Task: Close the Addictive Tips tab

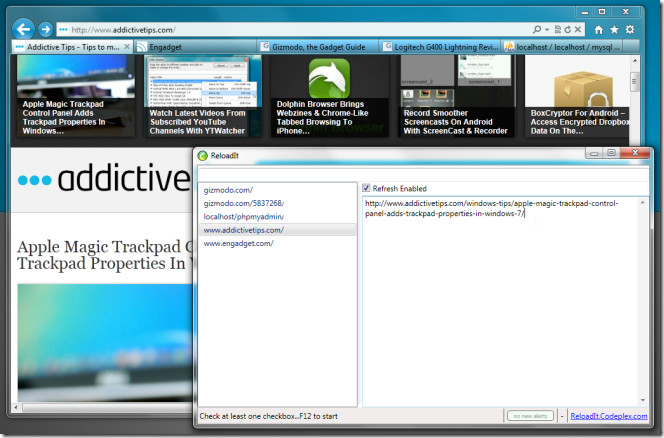Action: (x=127, y=47)
